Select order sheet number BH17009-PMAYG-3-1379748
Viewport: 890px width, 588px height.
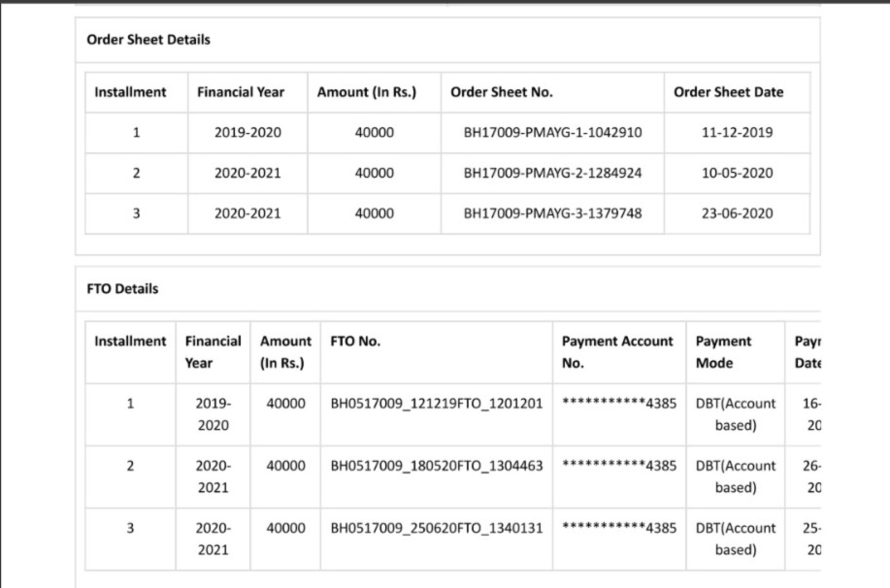[x=552, y=213]
